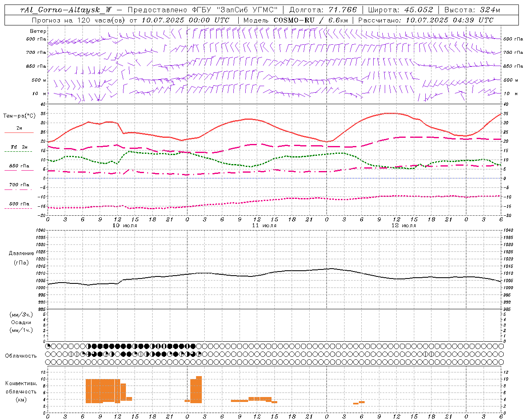Select the Модель COSMO-RU / 6.6км label

[x=296, y=20]
